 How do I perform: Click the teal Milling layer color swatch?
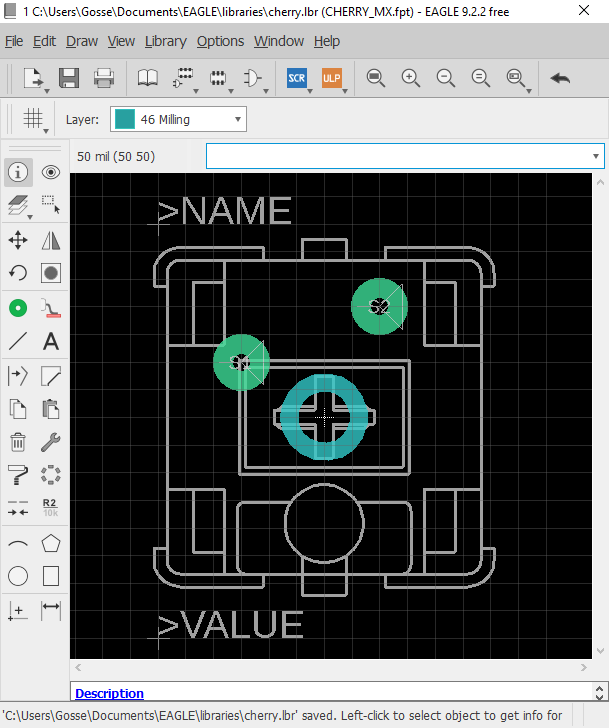pyautogui.click(x=124, y=119)
